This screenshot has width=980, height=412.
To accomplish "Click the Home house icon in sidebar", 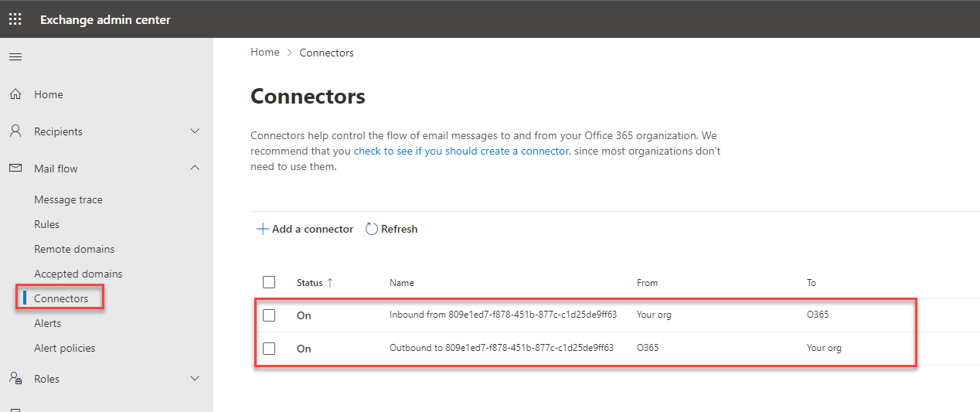I will coord(15,94).
